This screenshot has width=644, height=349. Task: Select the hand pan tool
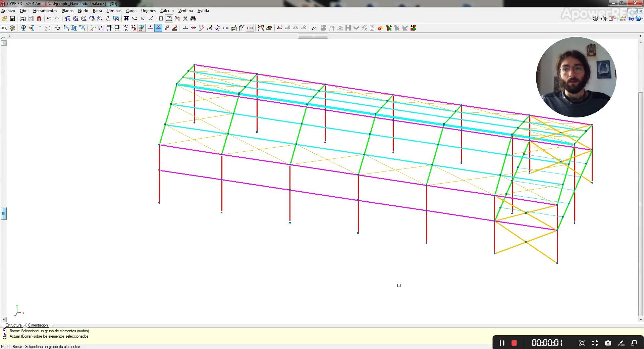pyautogui.click(x=108, y=19)
